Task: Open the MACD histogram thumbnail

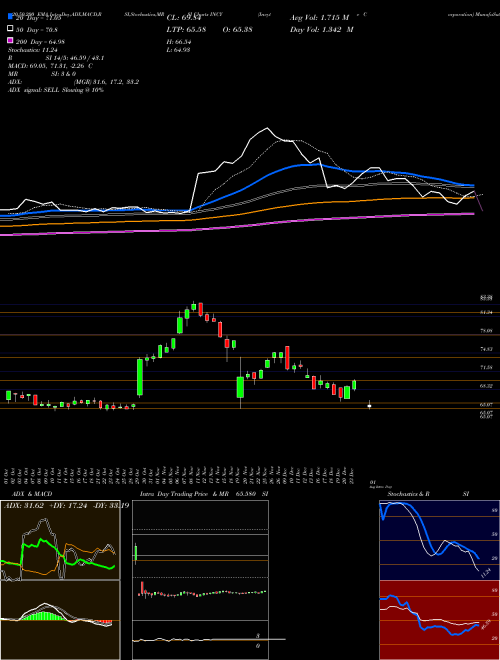Action: (x=60, y=620)
